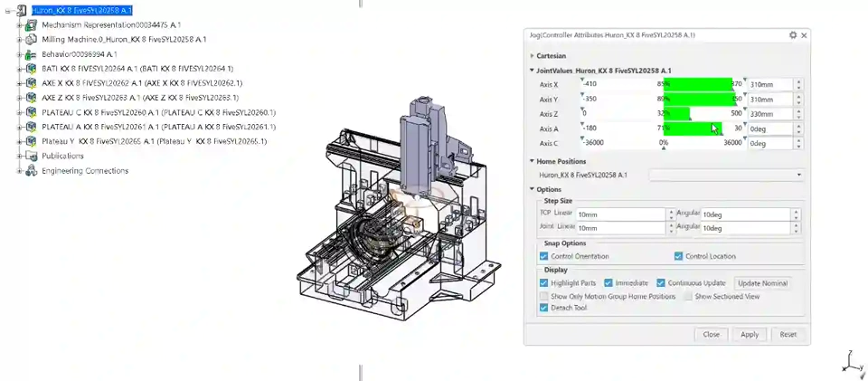
Task: Click the Update Nominal button
Action: point(762,283)
